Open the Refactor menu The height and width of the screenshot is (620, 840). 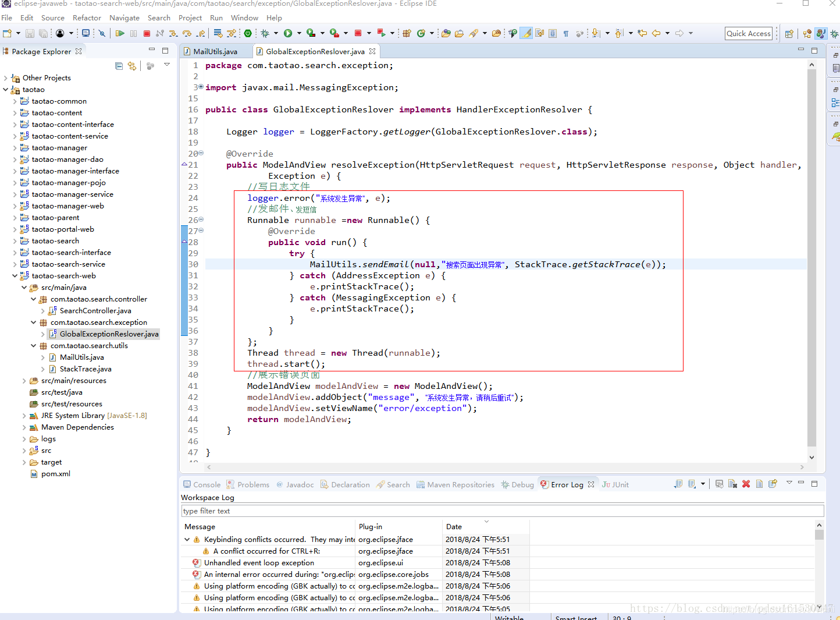pyautogui.click(x=87, y=18)
